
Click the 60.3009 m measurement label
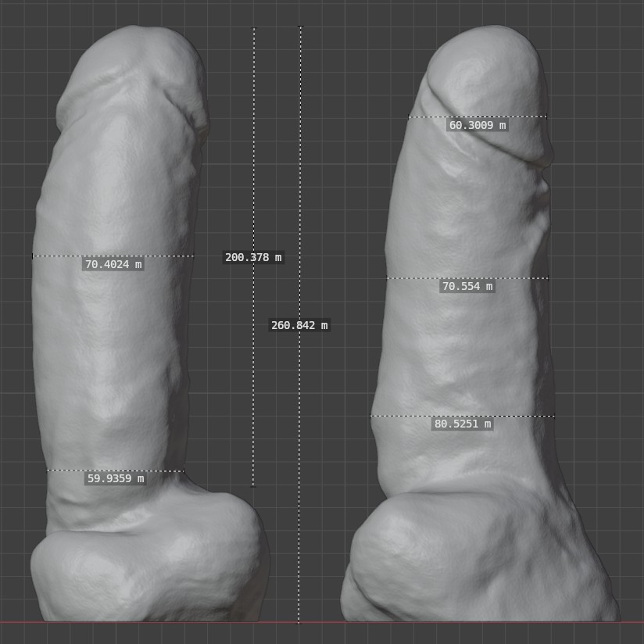[x=477, y=125]
